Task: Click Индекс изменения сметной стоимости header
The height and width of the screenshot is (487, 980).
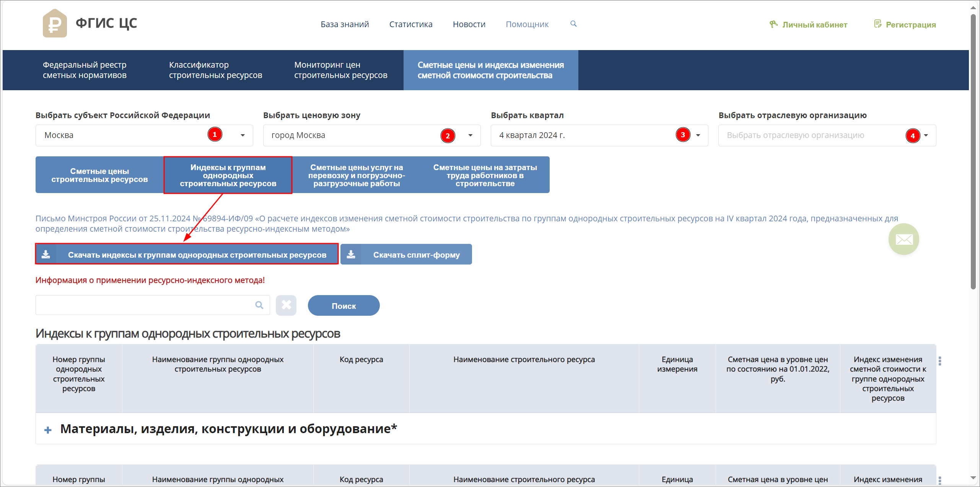Action: pos(888,379)
